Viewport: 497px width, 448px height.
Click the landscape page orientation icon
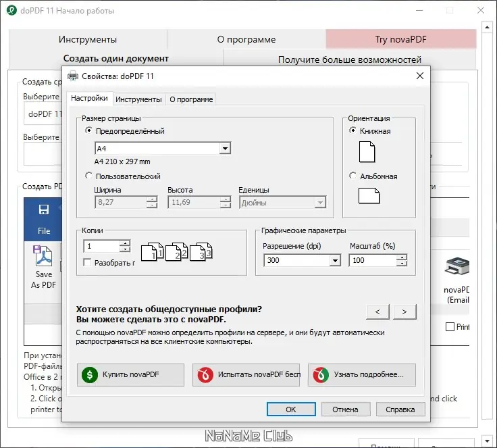[369, 195]
